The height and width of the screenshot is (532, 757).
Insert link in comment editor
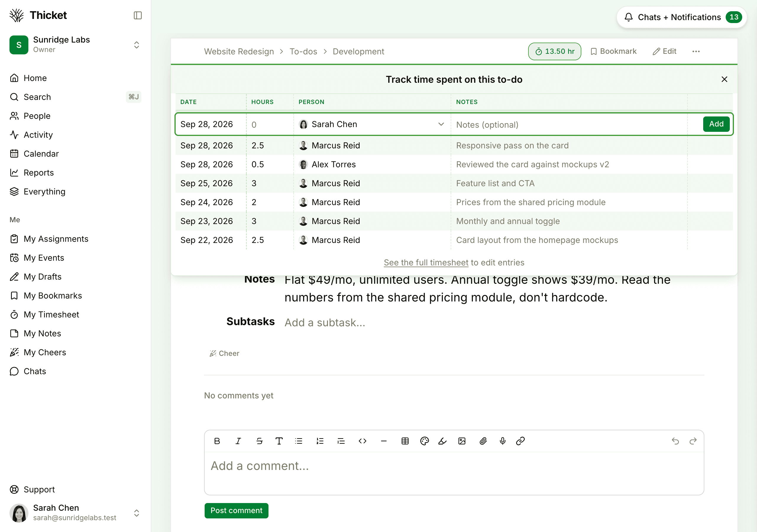[x=520, y=441]
